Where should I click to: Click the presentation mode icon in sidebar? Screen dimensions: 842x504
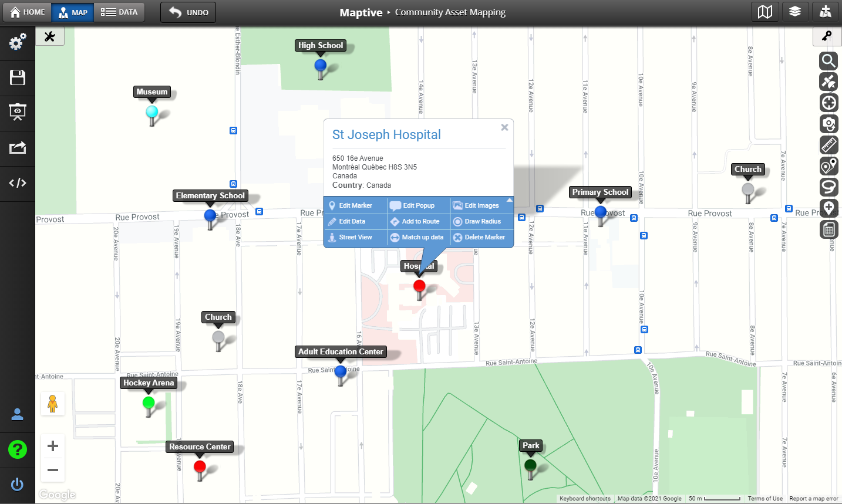[18, 113]
